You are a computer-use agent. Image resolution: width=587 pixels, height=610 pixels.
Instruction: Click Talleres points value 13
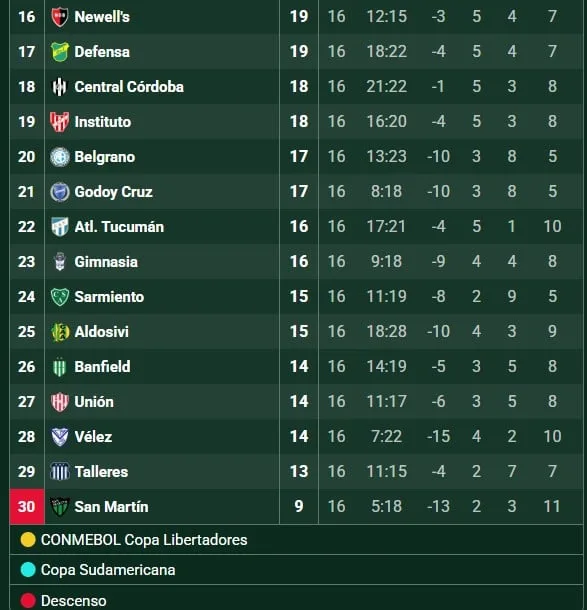[x=299, y=472]
